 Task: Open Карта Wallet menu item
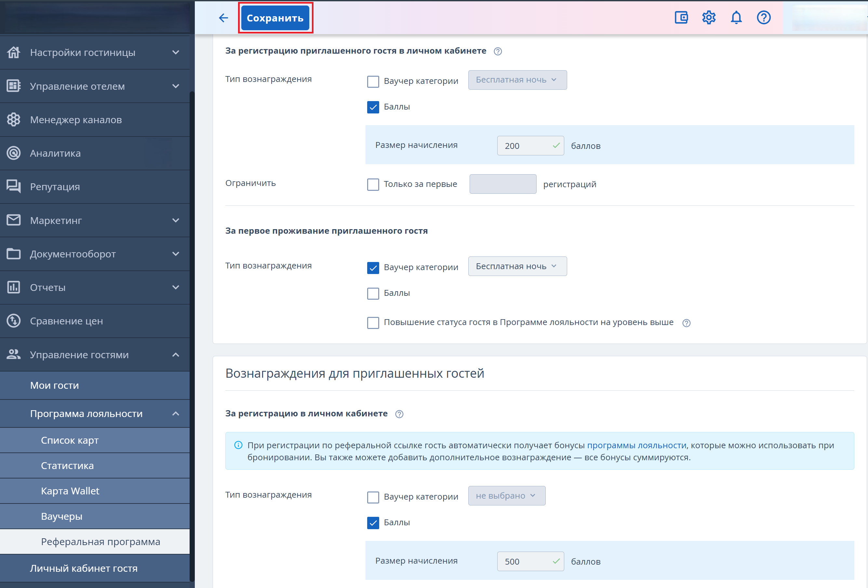click(x=70, y=491)
